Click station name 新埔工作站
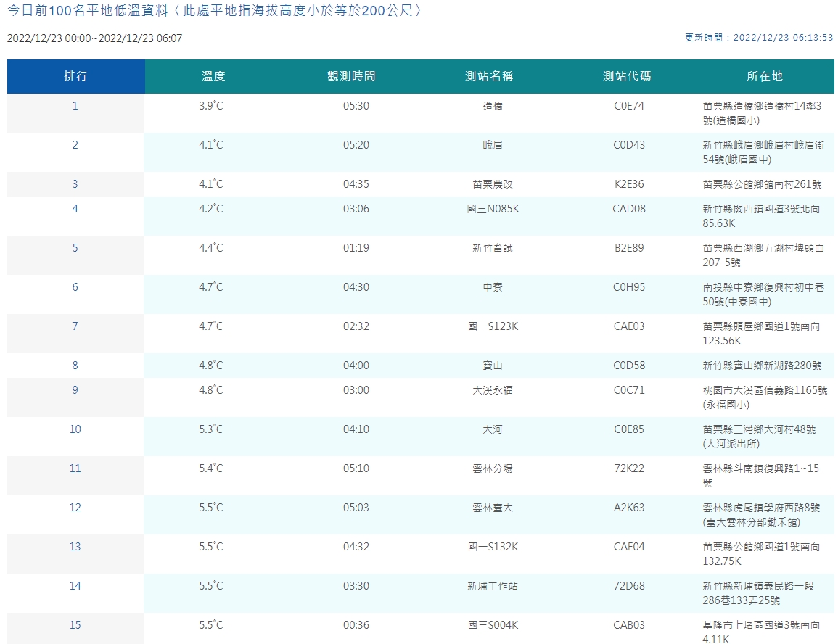Screen dimensions: 838x644 492,586
